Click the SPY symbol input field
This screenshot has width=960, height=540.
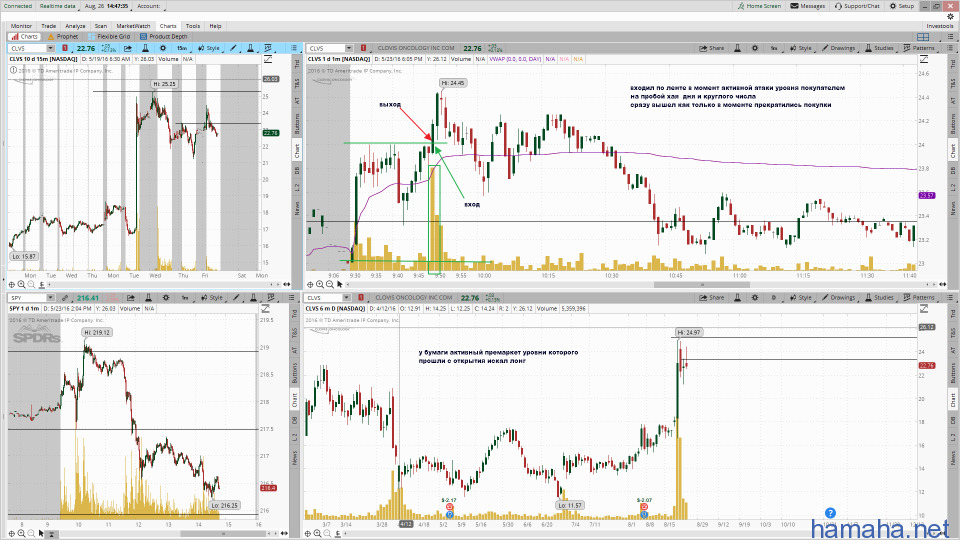click(25, 298)
